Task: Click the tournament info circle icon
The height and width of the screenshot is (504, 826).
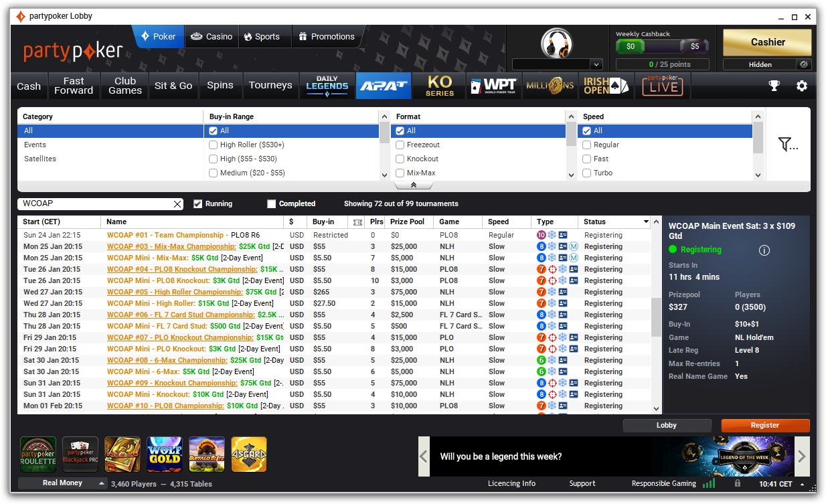Action: [764, 250]
